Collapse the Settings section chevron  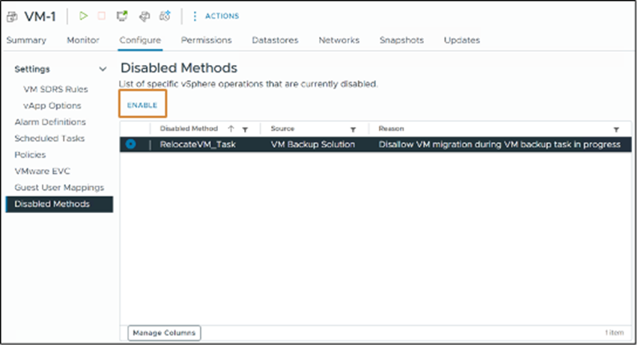tap(103, 70)
